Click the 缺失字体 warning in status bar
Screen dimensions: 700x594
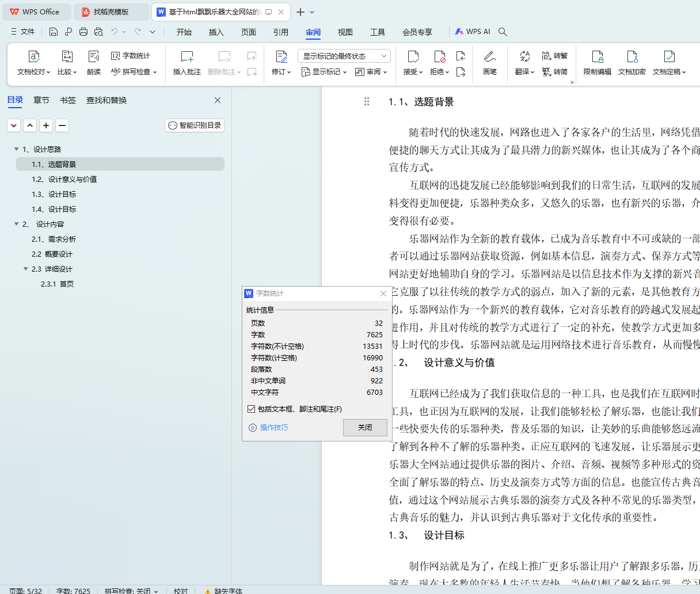pos(223,591)
